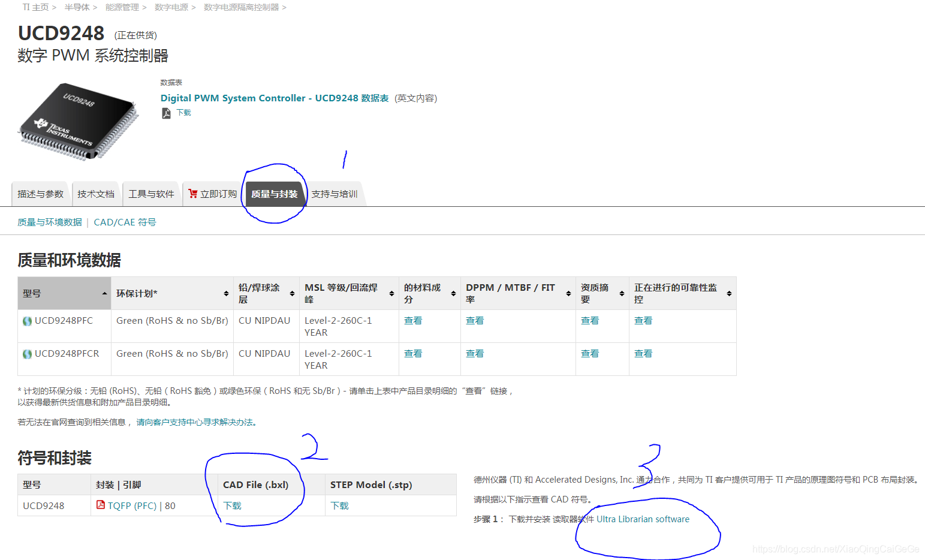The width and height of the screenshot is (925, 560).
Task: Sort by 的材料成分 column arrows
Action: [x=453, y=294]
